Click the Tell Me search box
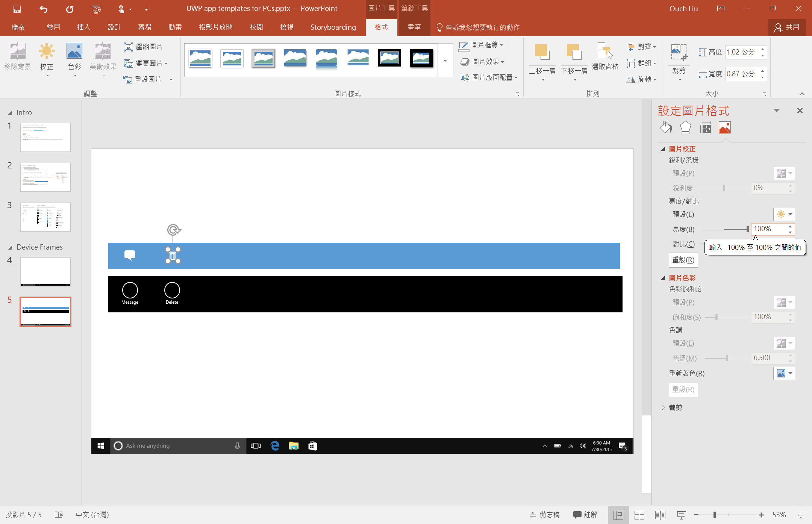 coord(478,27)
